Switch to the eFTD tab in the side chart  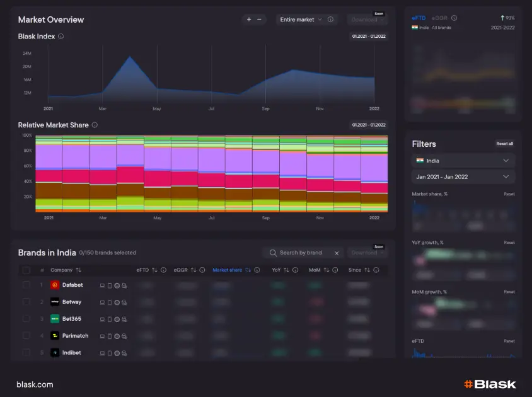(419, 18)
